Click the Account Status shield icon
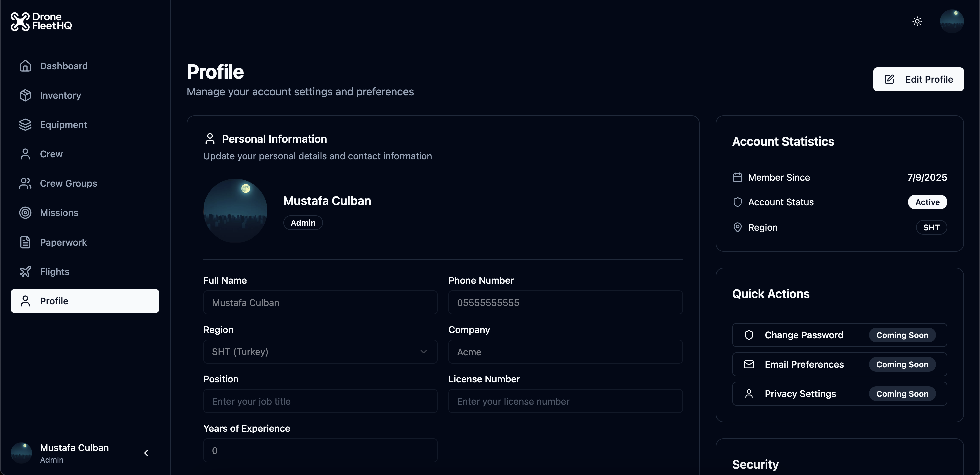 tap(737, 202)
